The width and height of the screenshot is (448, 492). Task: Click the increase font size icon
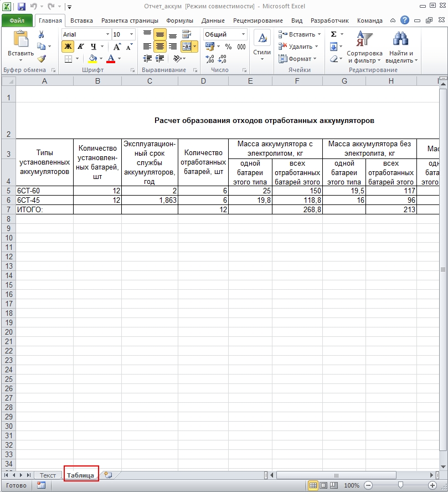pos(117,47)
